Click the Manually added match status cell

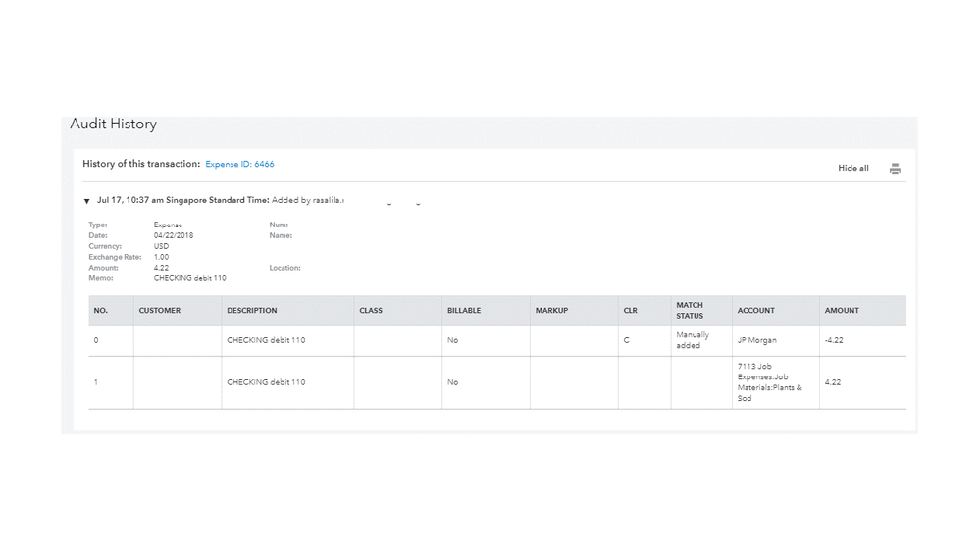[693, 340]
